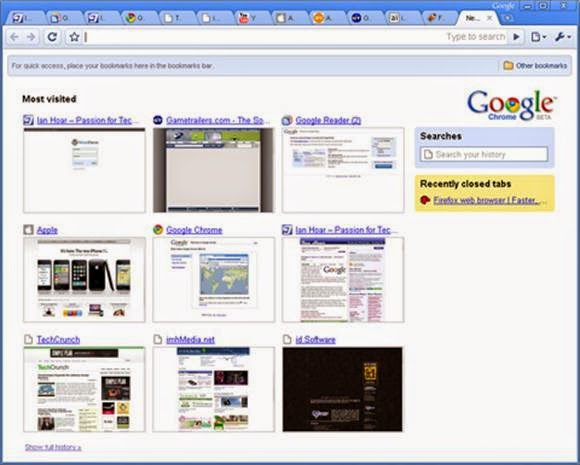Click the Apple favicon beside Apple link
The image size is (580, 465).
[x=28, y=230]
